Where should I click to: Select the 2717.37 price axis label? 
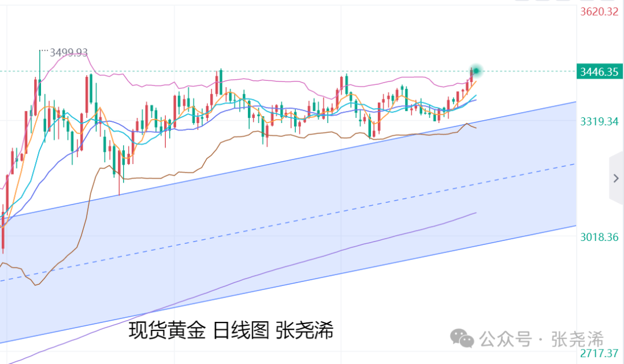coord(599,353)
